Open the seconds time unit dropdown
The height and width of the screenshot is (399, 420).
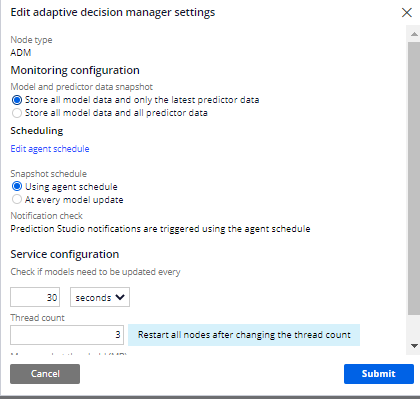tap(100, 297)
